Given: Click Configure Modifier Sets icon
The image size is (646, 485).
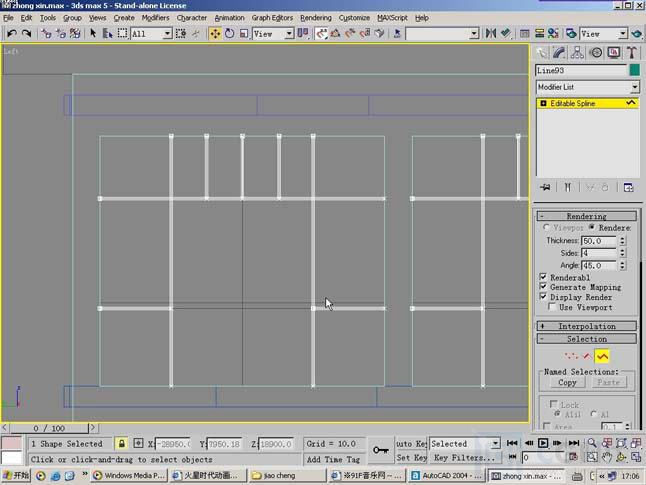Looking at the screenshot, I should tap(629, 187).
